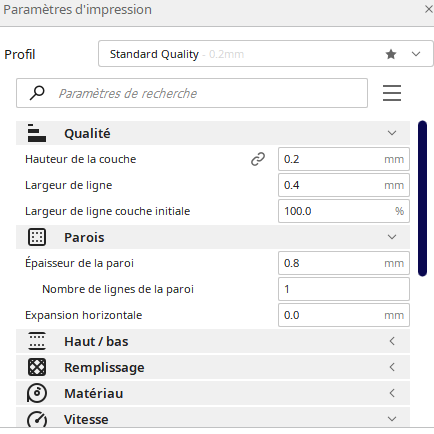Click the Largeur de ligne label

pos(68,185)
